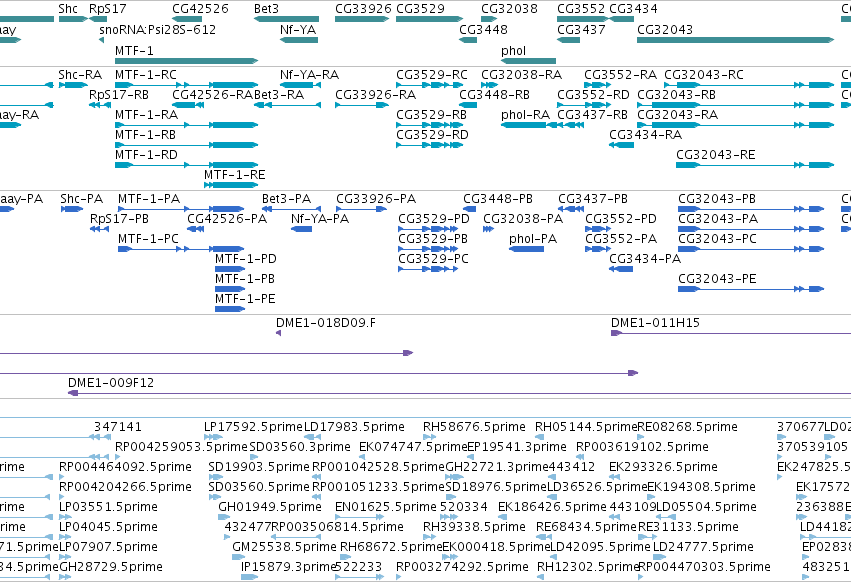Select transcript MTF-1-RD

point(186,165)
